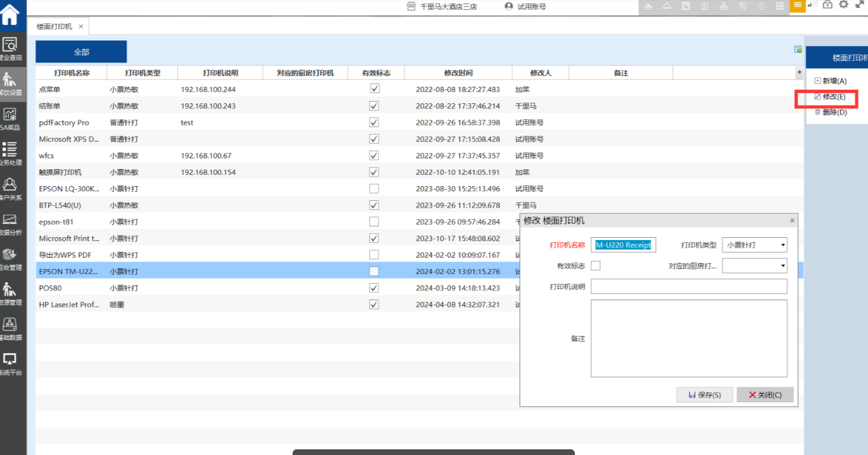Click the lock icon in top bar
This screenshot has width=868, height=455.
[827, 5]
